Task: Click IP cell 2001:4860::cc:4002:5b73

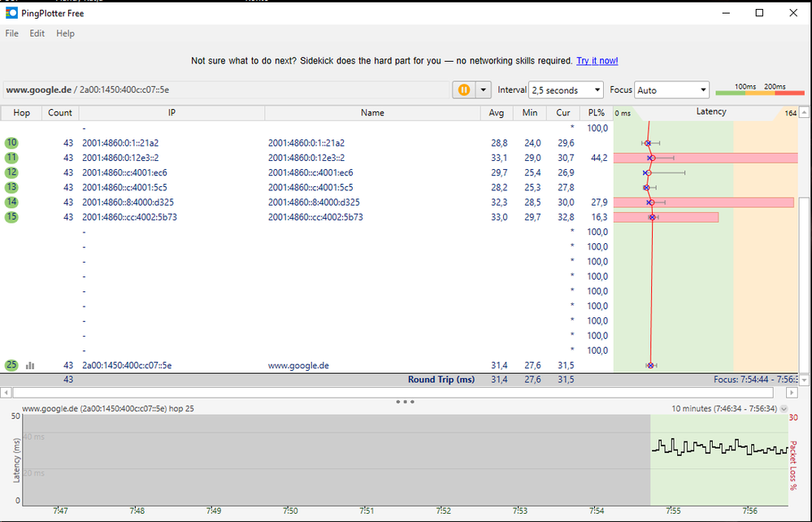Action: coord(129,218)
